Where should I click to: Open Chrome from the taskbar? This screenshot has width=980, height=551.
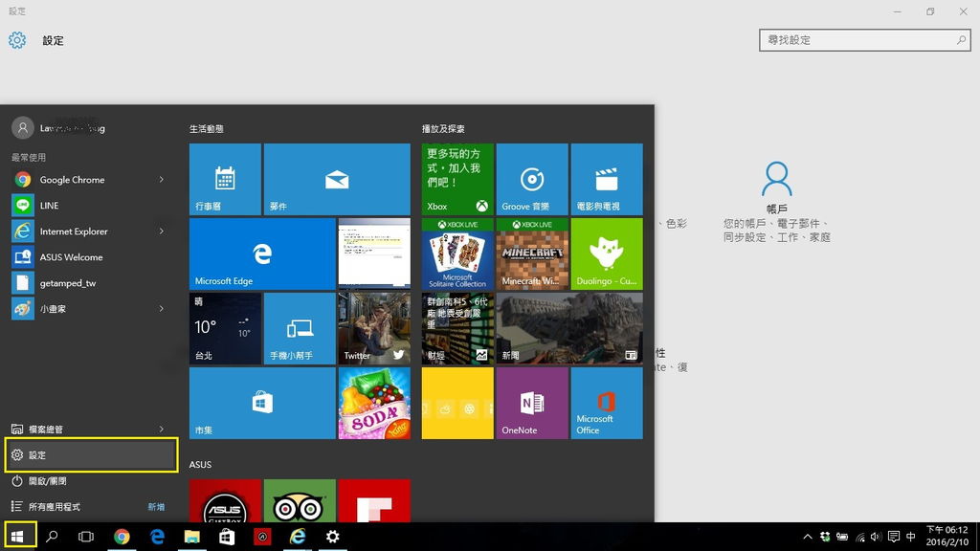pos(122,537)
